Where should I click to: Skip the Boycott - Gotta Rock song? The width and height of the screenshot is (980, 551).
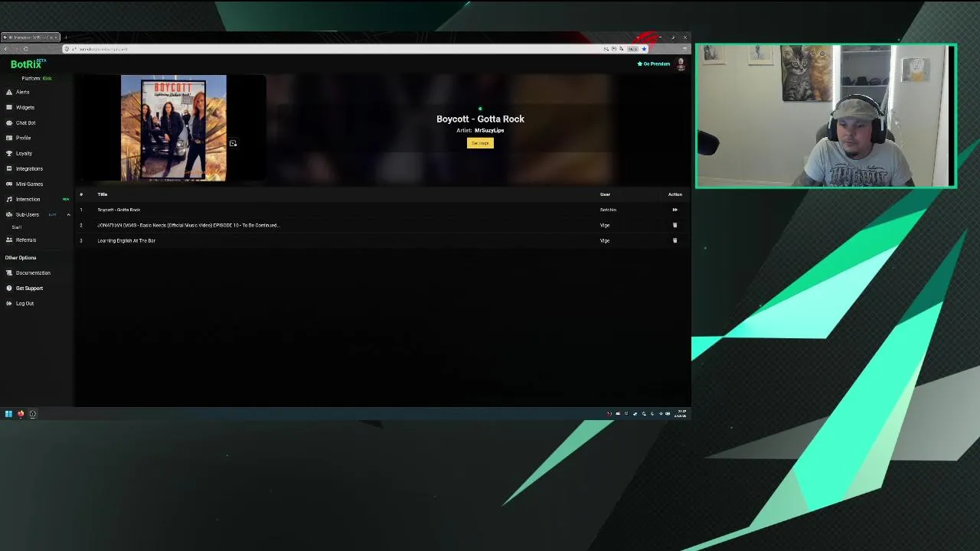point(675,210)
